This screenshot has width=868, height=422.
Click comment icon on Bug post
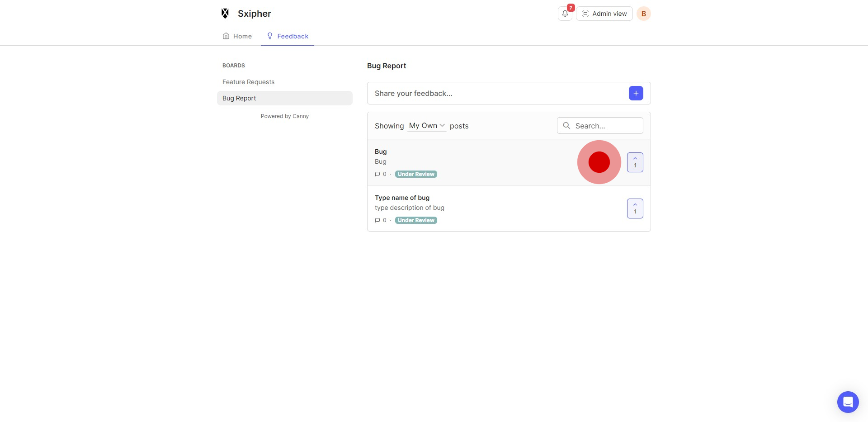click(377, 174)
